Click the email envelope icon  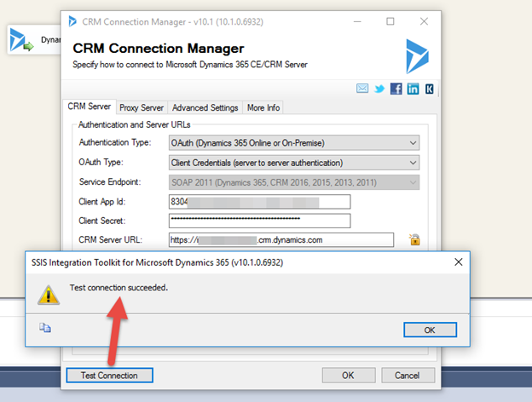362,89
